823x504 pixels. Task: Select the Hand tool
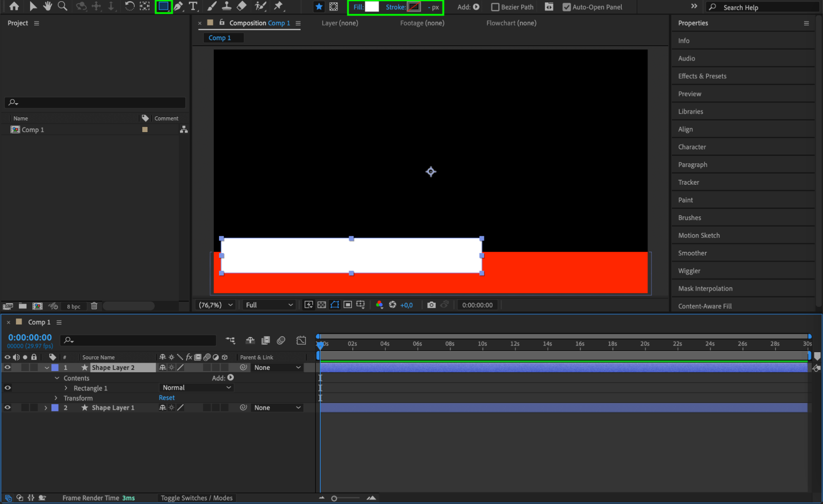point(47,7)
